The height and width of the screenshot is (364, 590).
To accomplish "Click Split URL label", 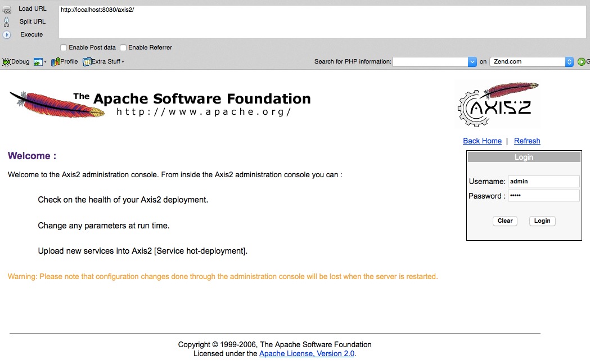I will 33,22.
